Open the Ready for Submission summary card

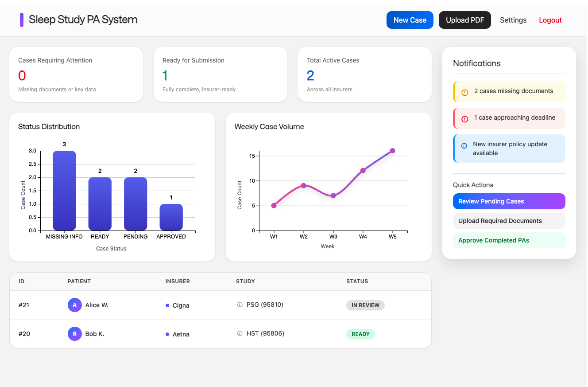[220, 74]
